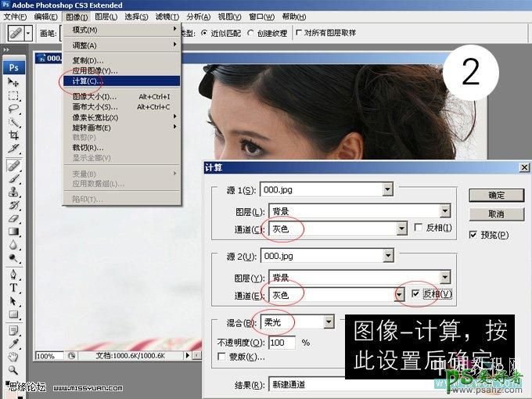Select the Pen tool

pos(13,274)
